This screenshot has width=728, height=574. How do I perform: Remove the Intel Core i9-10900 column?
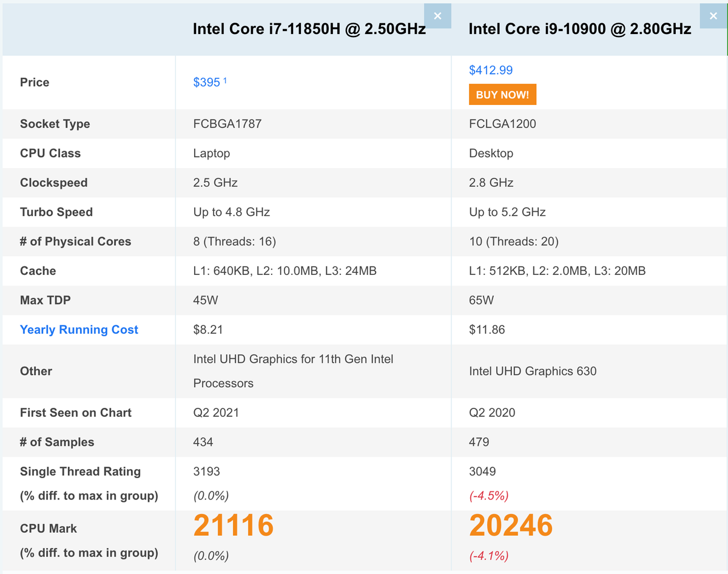point(713,16)
